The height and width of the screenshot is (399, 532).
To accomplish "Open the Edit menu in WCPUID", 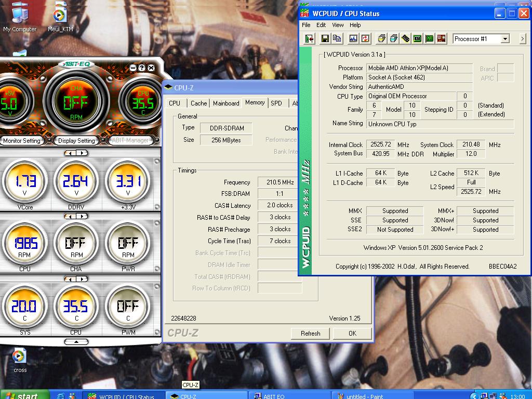I will 321,25.
